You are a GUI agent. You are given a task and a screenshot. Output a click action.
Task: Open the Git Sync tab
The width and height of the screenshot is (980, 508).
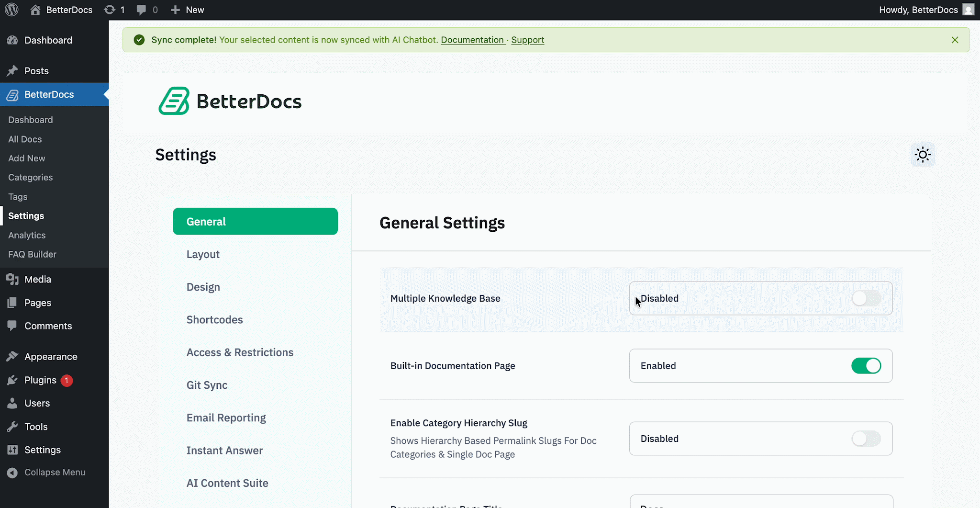point(207,385)
